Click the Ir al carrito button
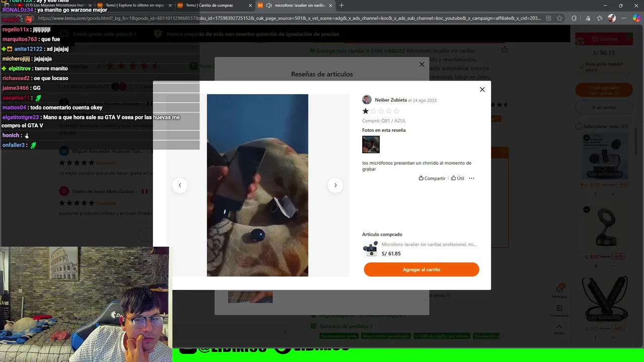The width and height of the screenshot is (644, 362). pos(604,107)
